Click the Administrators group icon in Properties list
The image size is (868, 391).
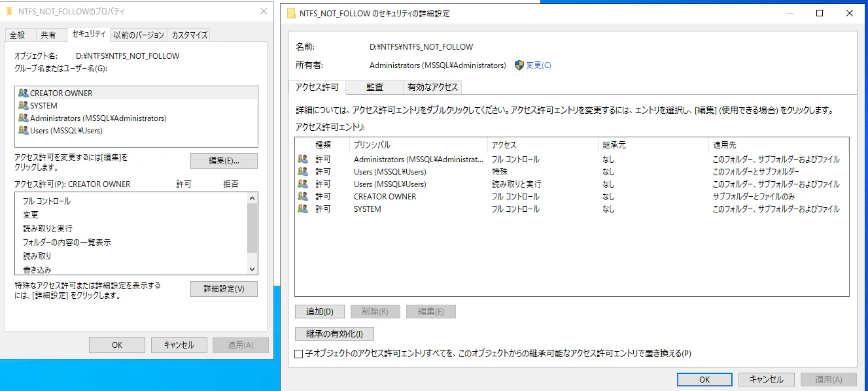(24, 118)
